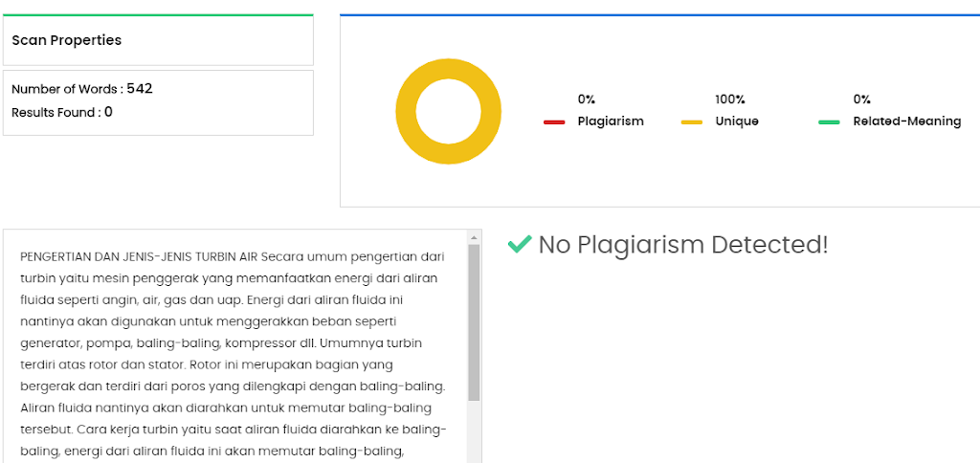The width and height of the screenshot is (980, 463).
Task: Click the scrollbar up arrow of text box
Action: 474,236
